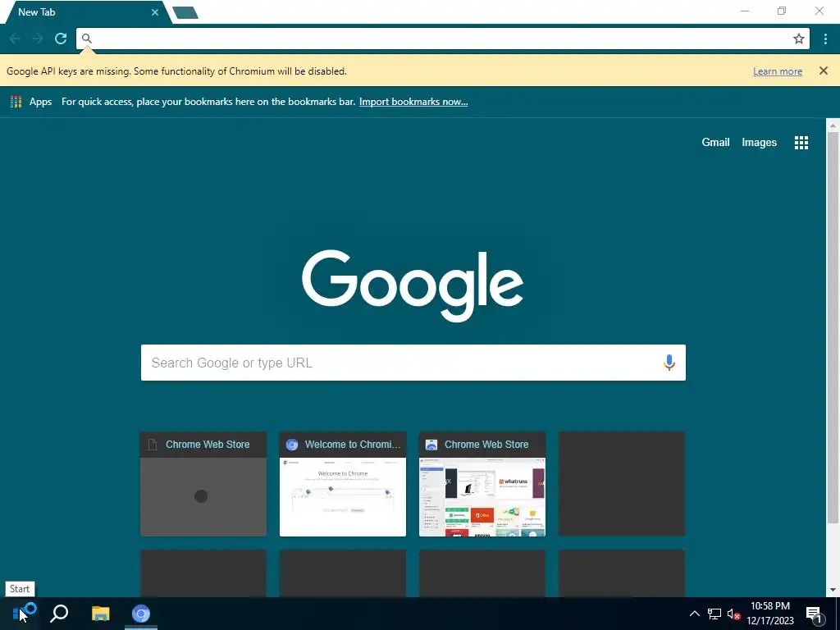Open the first Chrome Web Store thumbnail with a blank page icon

(203, 484)
